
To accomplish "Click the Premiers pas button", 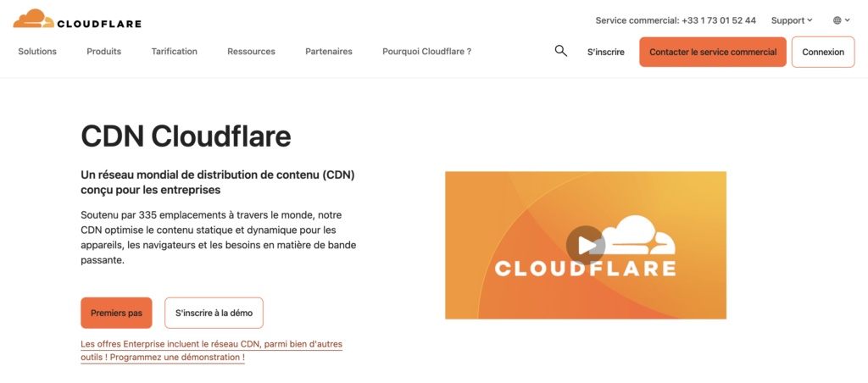I will coord(116,313).
